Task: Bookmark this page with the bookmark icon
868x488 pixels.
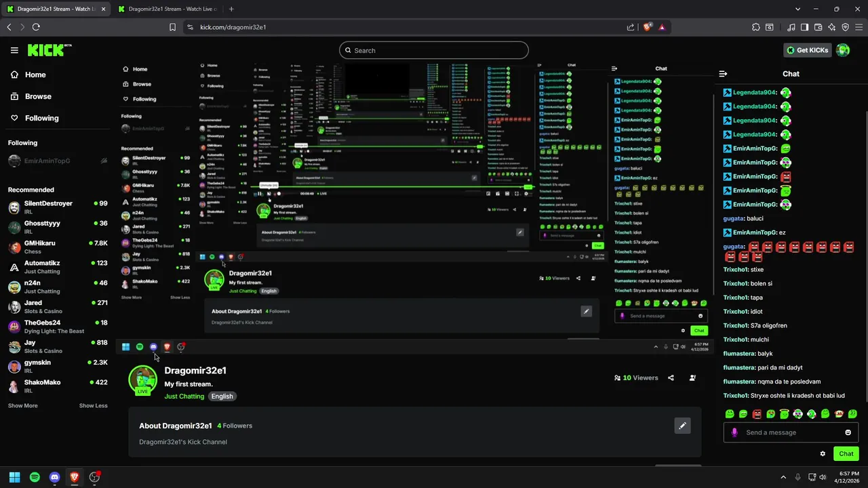Action: (173, 27)
